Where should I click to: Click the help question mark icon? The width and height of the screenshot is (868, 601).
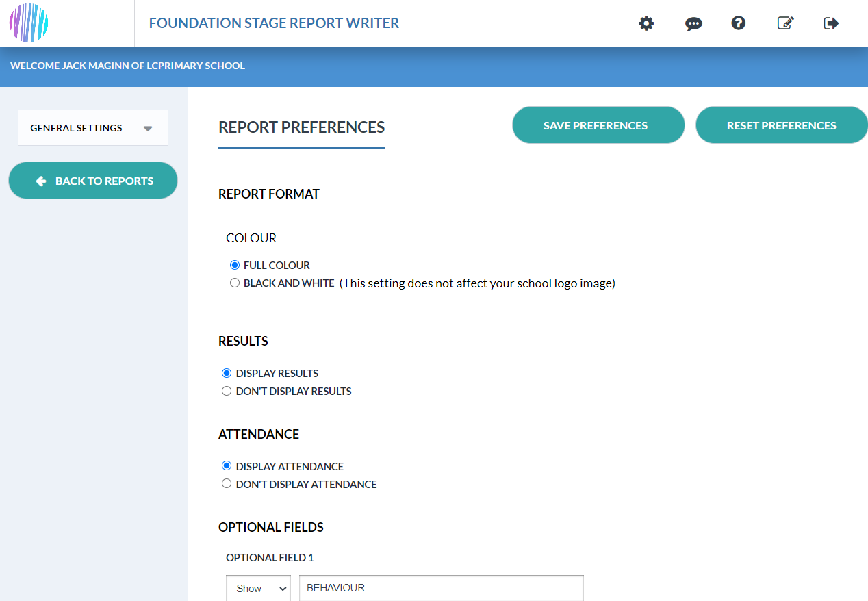click(x=738, y=23)
